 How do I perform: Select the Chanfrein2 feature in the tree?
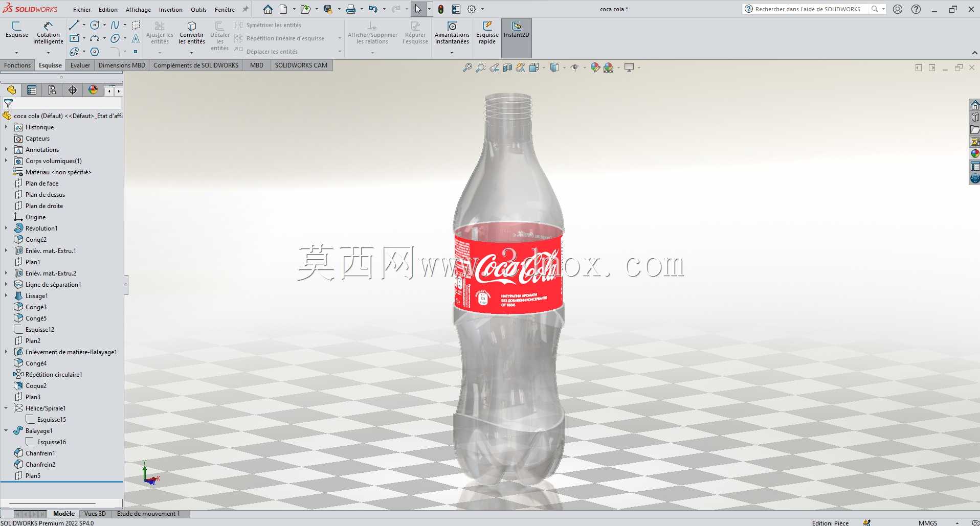40,464
